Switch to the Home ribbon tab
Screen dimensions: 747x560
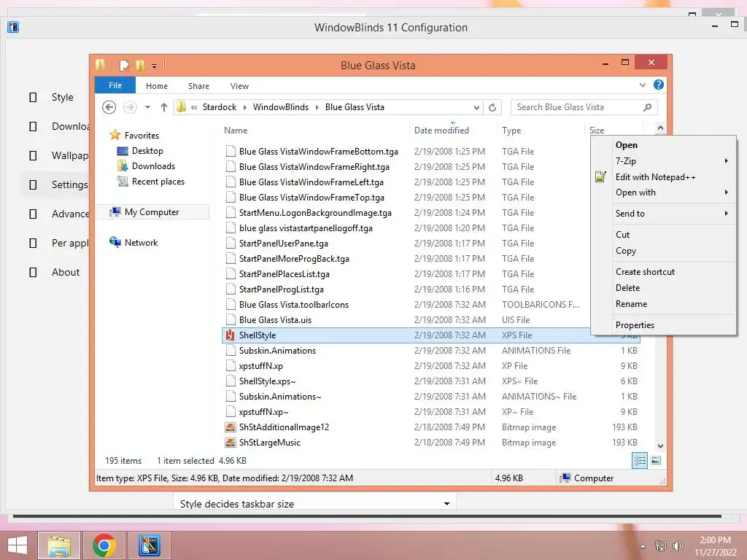157,86
